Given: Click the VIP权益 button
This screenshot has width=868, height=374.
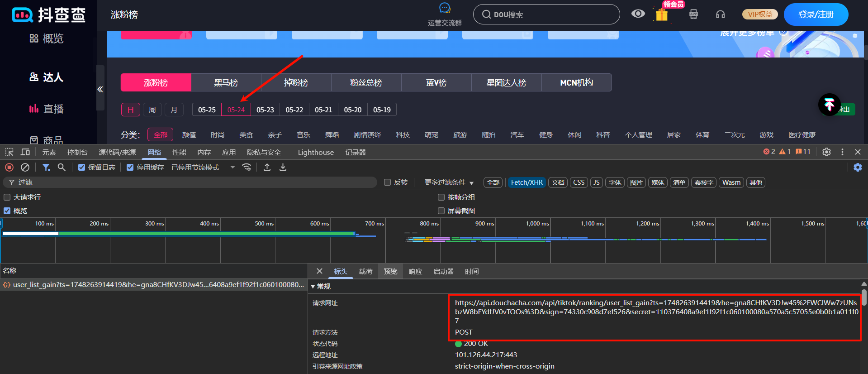Looking at the screenshot, I should [760, 14].
